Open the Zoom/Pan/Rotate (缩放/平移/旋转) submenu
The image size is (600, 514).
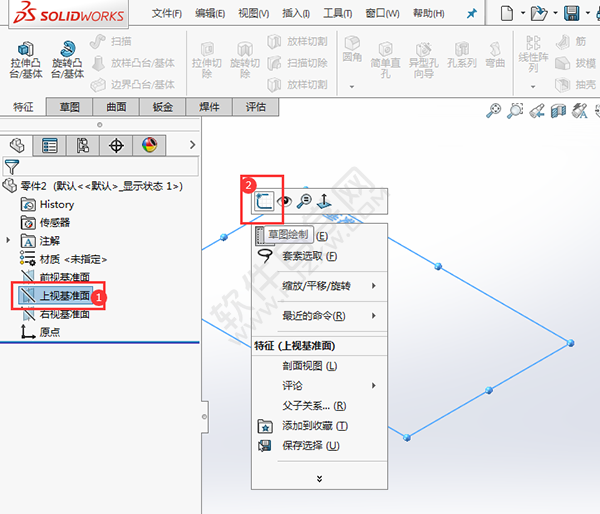[x=320, y=286]
